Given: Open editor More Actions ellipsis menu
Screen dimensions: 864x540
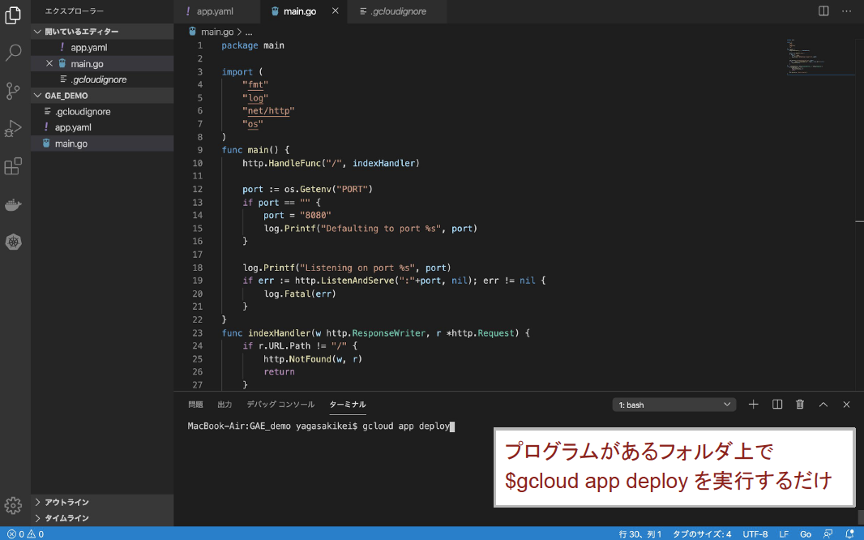Looking at the screenshot, I should click(x=846, y=11).
